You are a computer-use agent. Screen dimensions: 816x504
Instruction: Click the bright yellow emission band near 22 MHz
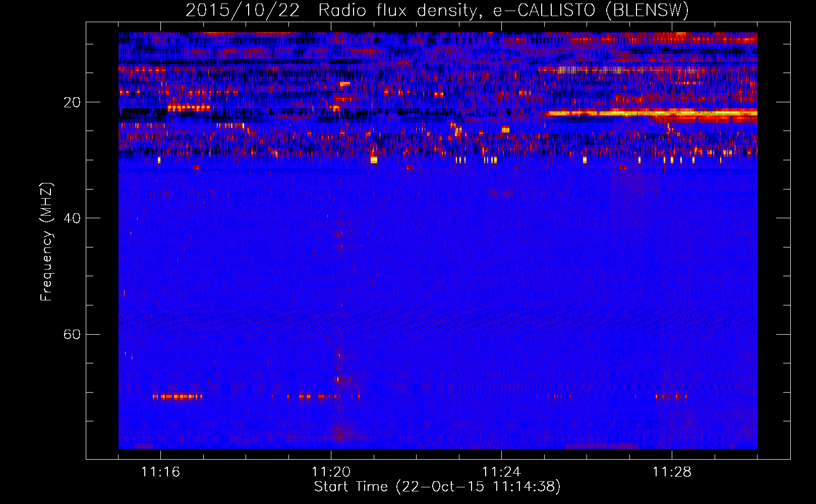tap(652, 113)
